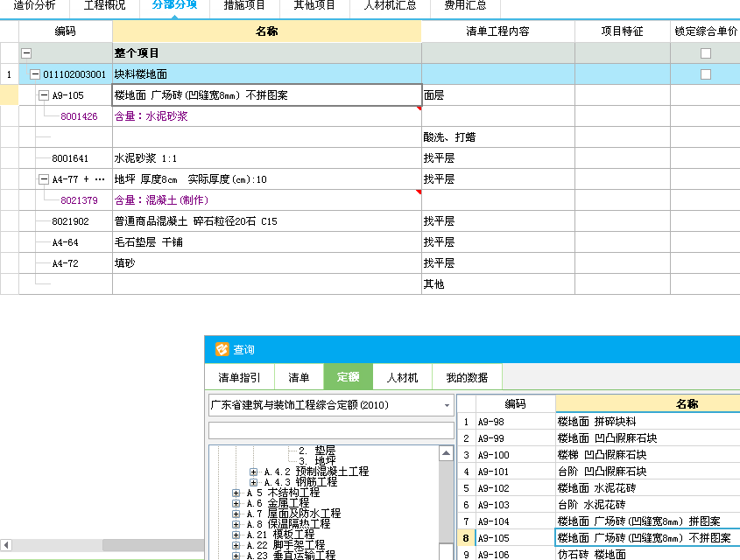The height and width of the screenshot is (560, 740).
Task: Select result row A9-101 台阶 凹凸假麻石块
Action: pyautogui.click(x=598, y=472)
